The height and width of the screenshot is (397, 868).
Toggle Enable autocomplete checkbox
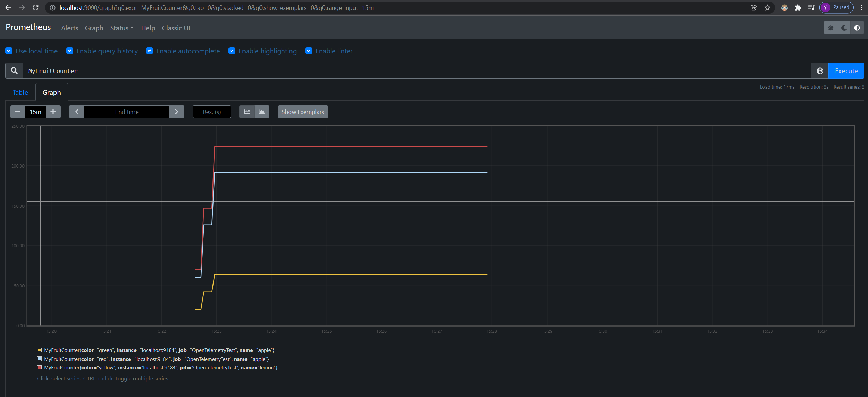[x=149, y=51]
